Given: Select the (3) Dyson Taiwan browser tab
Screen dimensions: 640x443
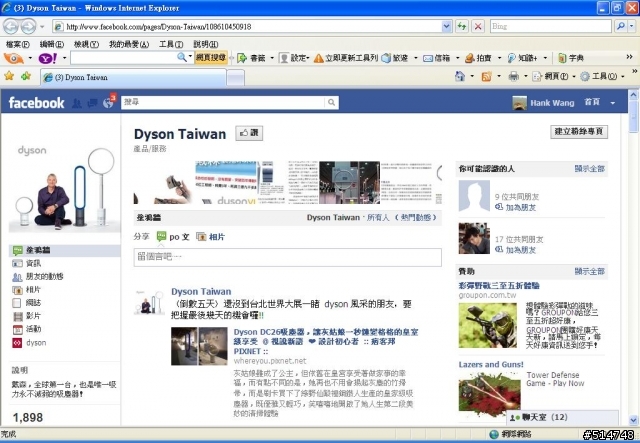Looking at the screenshot, I should pyautogui.click(x=133, y=77).
